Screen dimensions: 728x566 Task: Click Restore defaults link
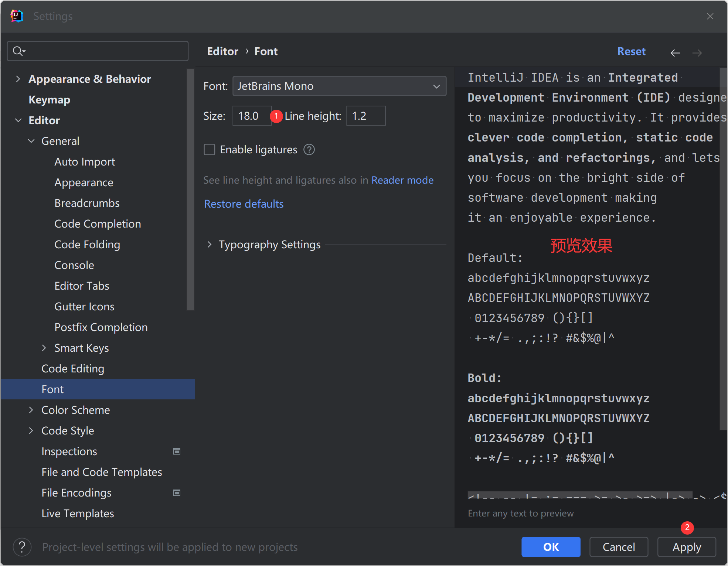coord(244,204)
